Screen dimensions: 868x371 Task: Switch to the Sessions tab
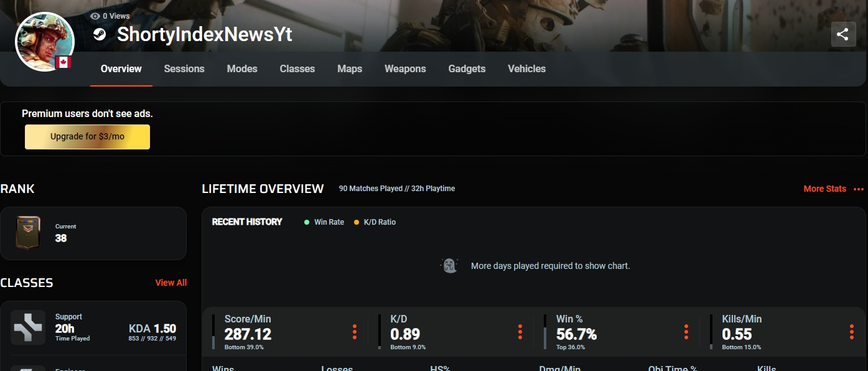184,68
